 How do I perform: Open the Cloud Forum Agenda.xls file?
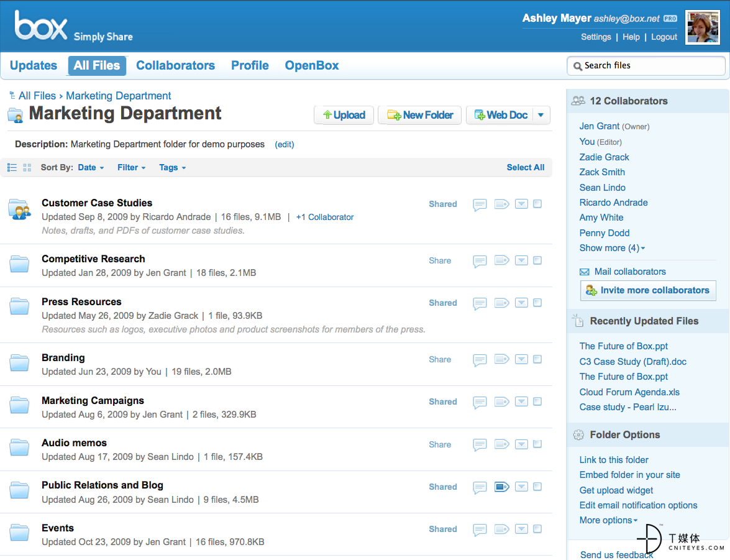[x=629, y=392]
